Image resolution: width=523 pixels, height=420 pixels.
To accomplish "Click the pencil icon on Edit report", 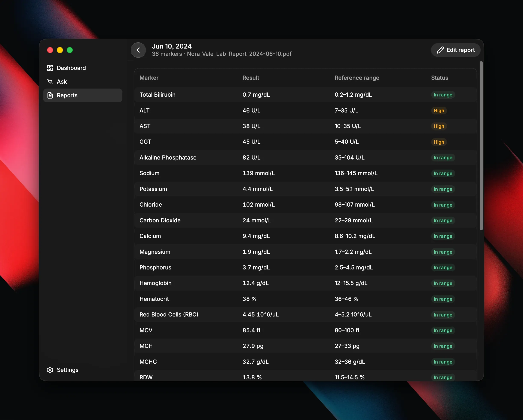I will click(440, 50).
